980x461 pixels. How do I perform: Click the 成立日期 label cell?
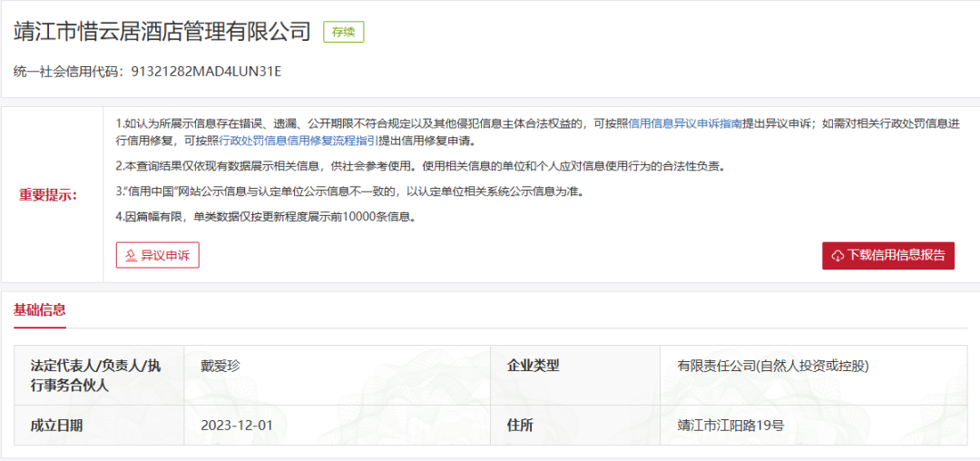[100, 426]
